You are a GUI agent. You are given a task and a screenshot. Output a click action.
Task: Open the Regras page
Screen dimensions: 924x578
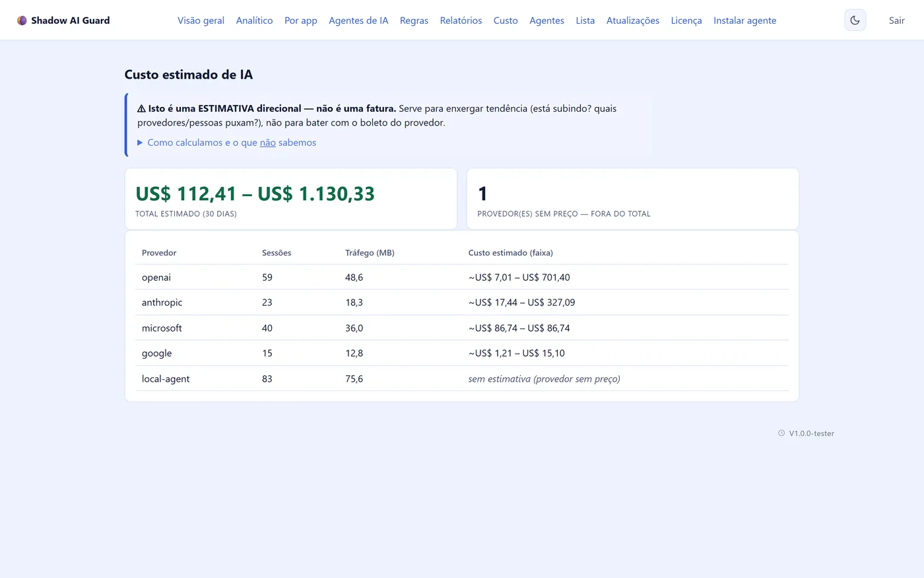coord(414,20)
